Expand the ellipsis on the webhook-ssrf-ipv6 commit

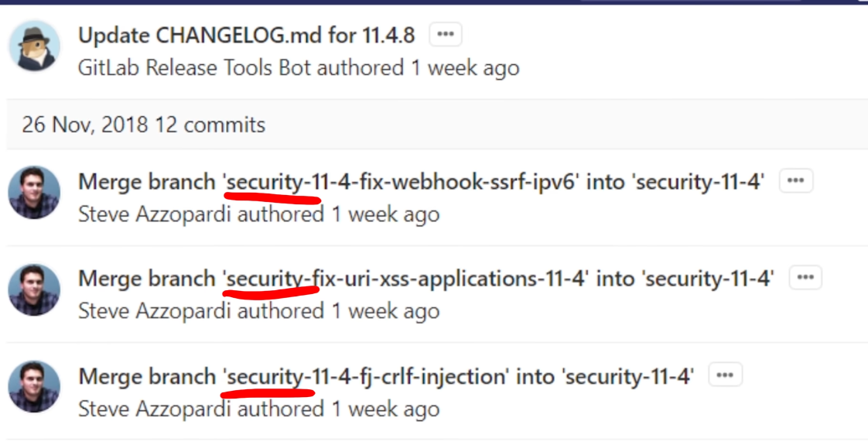(795, 181)
